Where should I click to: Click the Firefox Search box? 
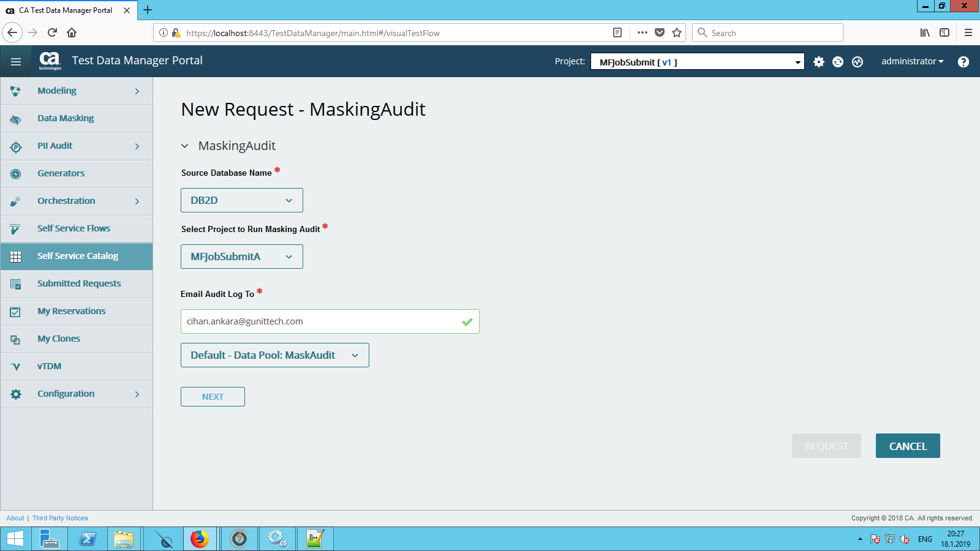[767, 32]
